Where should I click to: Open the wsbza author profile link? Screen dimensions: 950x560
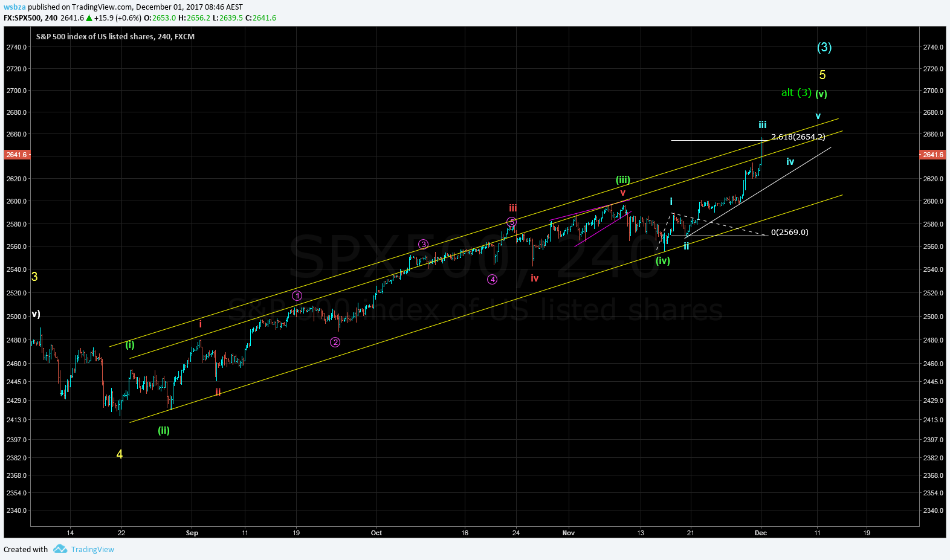15,7
